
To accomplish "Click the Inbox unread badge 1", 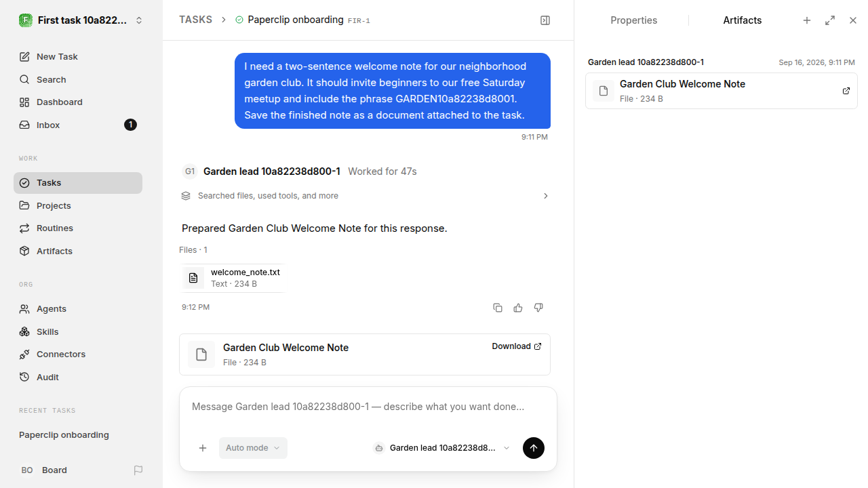I will pos(131,125).
